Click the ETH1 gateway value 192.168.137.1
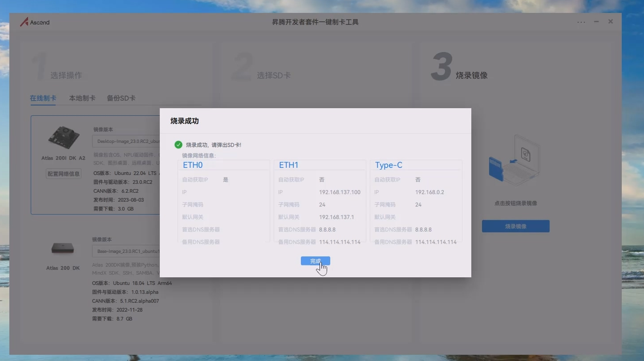The image size is (644, 361). (x=336, y=217)
